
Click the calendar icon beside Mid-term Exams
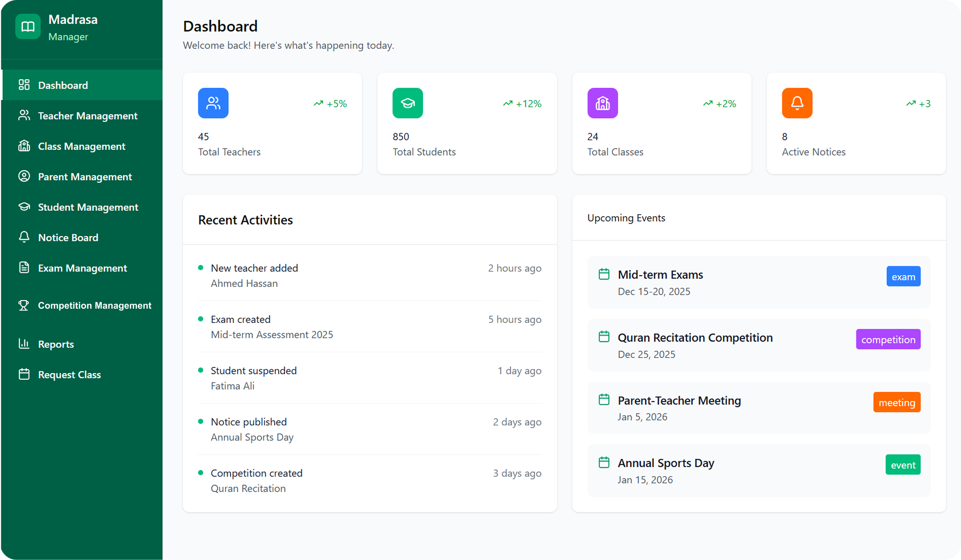[604, 274]
